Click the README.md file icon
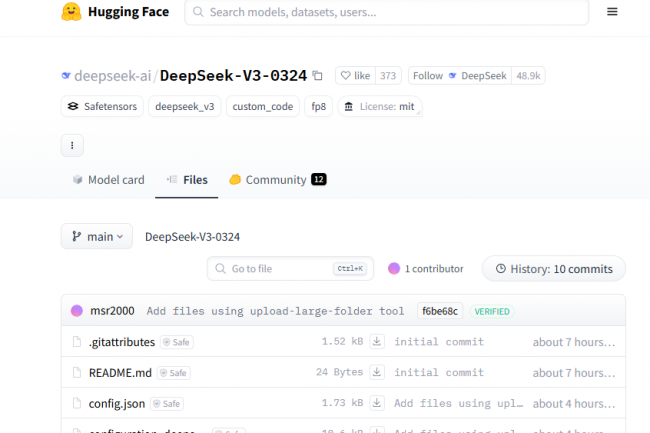The image size is (650, 433). point(77,372)
